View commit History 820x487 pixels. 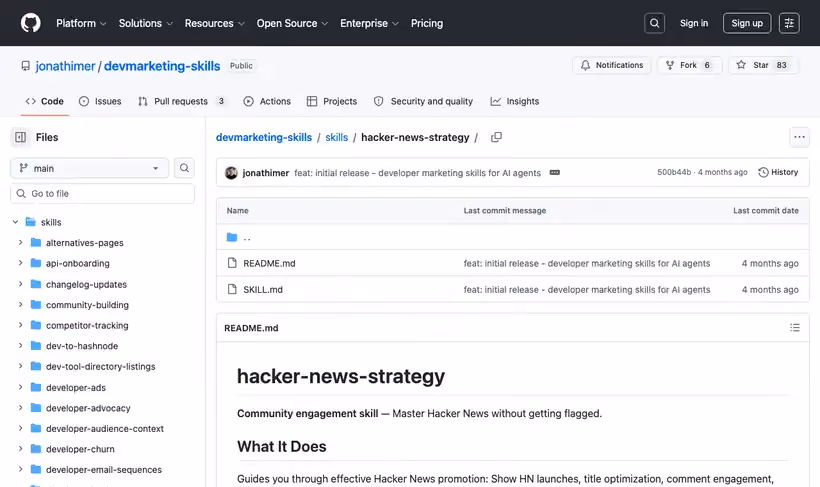coord(778,172)
